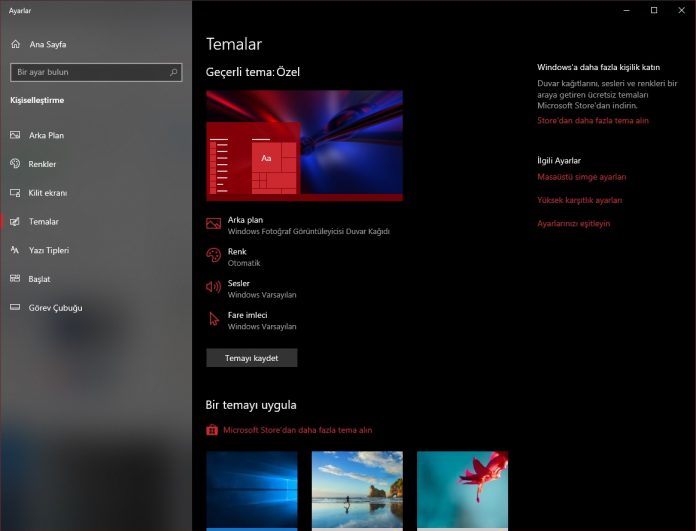Click the red Renk palette icon
The width and height of the screenshot is (696, 531).
click(214, 255)
